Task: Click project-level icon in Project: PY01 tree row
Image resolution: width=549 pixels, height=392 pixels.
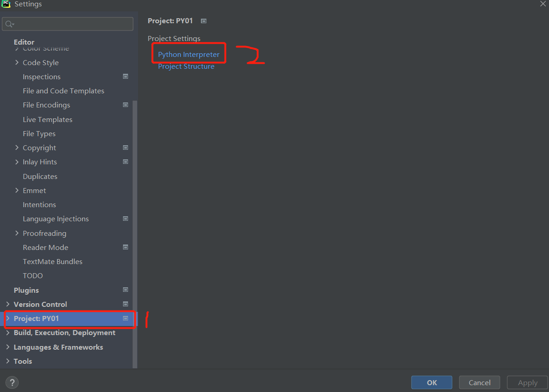Action: coord(126,319)
